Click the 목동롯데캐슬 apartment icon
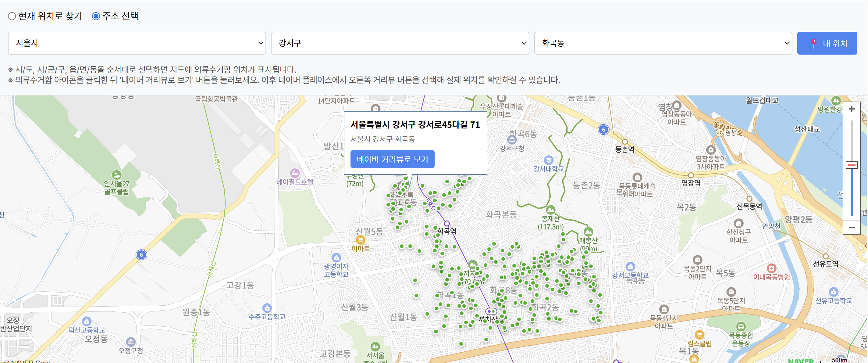Screen dimensions: 868x363 coord(637,178)
